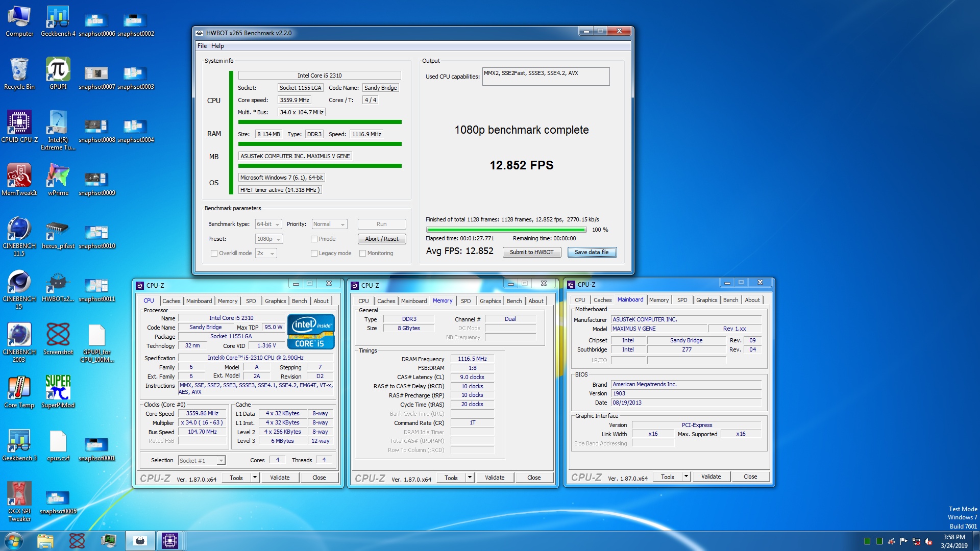Image resolution: width=980 pixels, height=551 pixels.
Task: Click Validate in left CPU-Z window
Action: pos(280,478)
